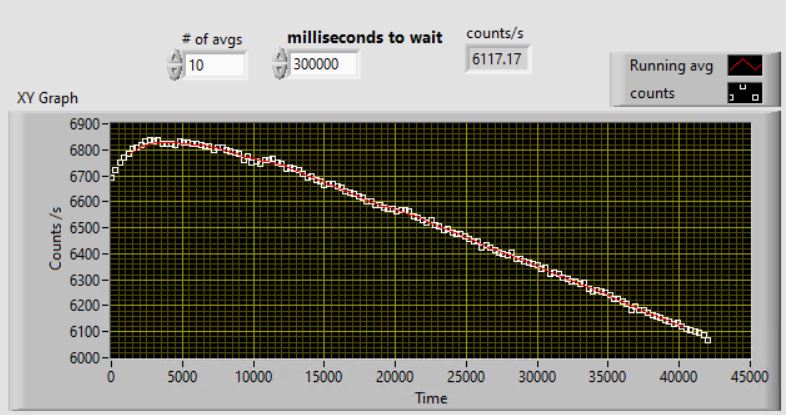Click the X-axis tick label 20000
The width and height of the screenshot is (786, 415).
tap(395, 377)
